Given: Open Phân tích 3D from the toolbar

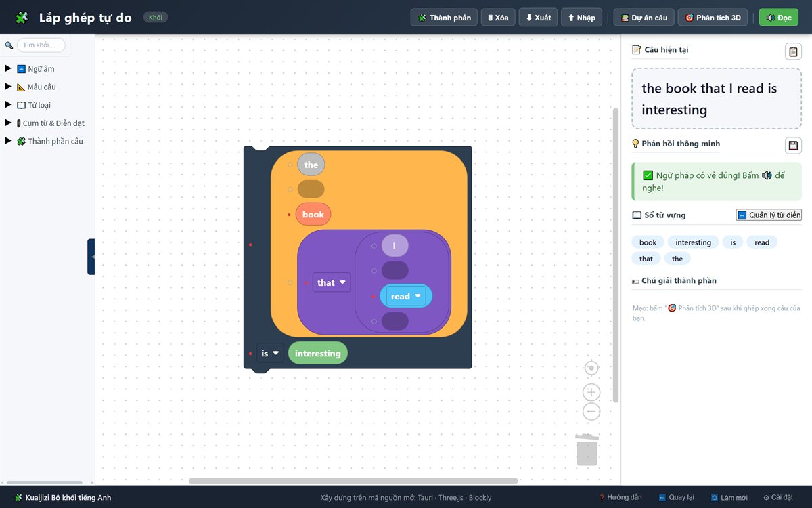Looking at the screenshot, I should pos(713,18).
